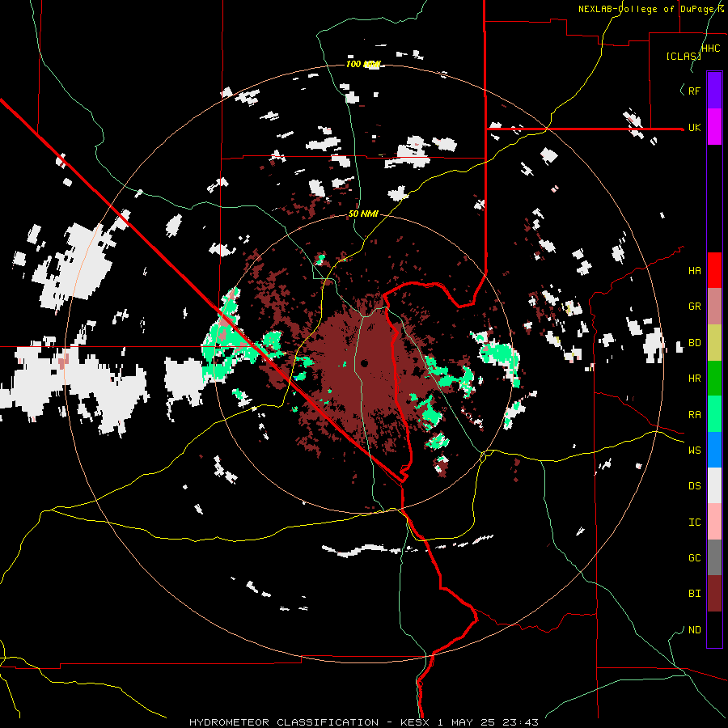This screenshot has height=728, width=728.
Task: Click the BI legend label
Action: (x=695, y=594)
